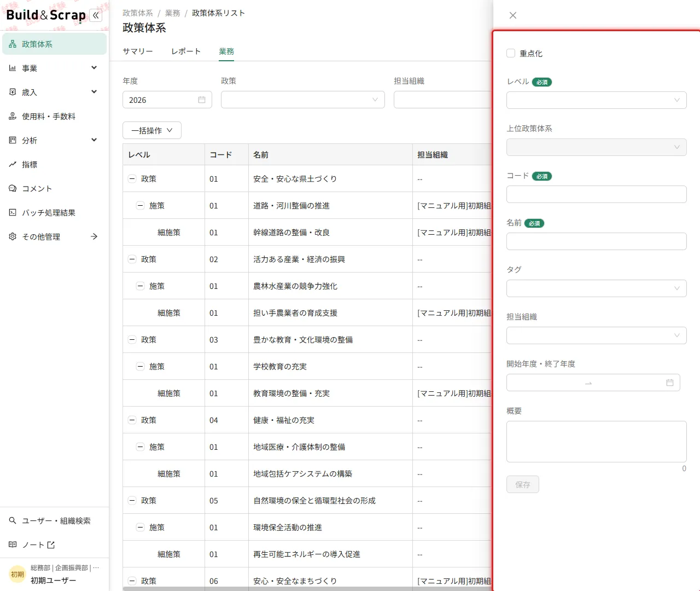This screenshot has height=591, width=700.
Task: Collapse the 政策 row 健康・福祉の充実
Action: point(132,420)
